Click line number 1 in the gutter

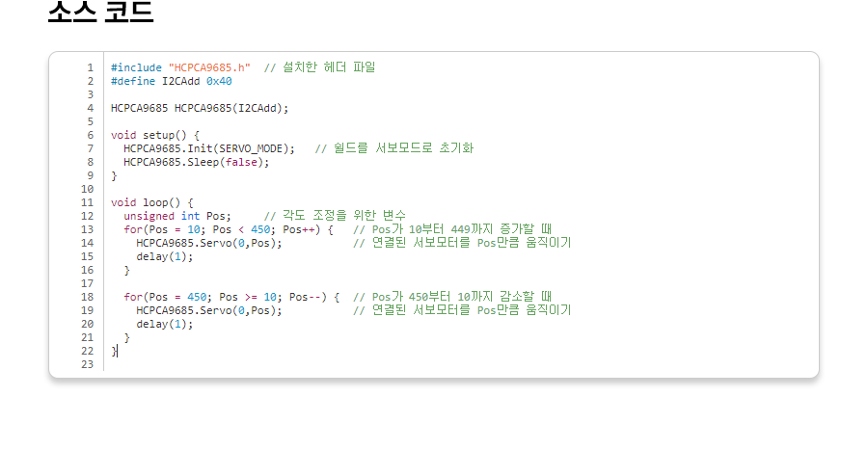(x=90, y=67)
